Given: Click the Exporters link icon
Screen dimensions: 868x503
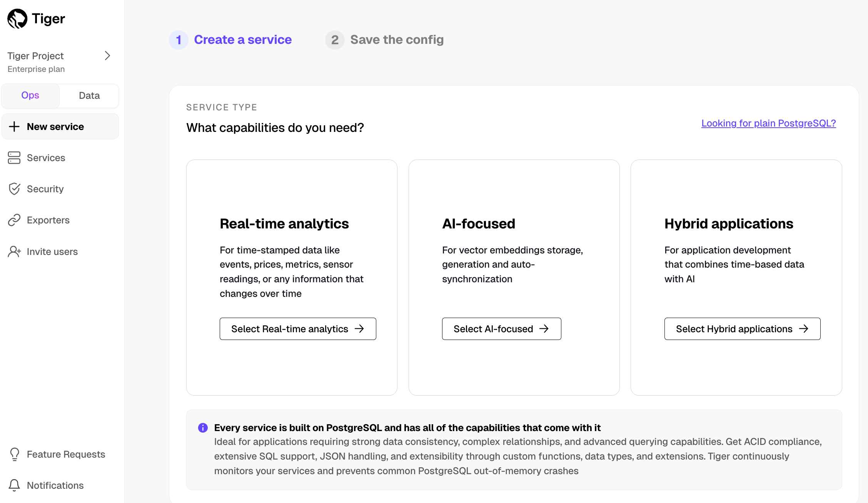Looking at the screenshot, I should click(x=14, y=220).
